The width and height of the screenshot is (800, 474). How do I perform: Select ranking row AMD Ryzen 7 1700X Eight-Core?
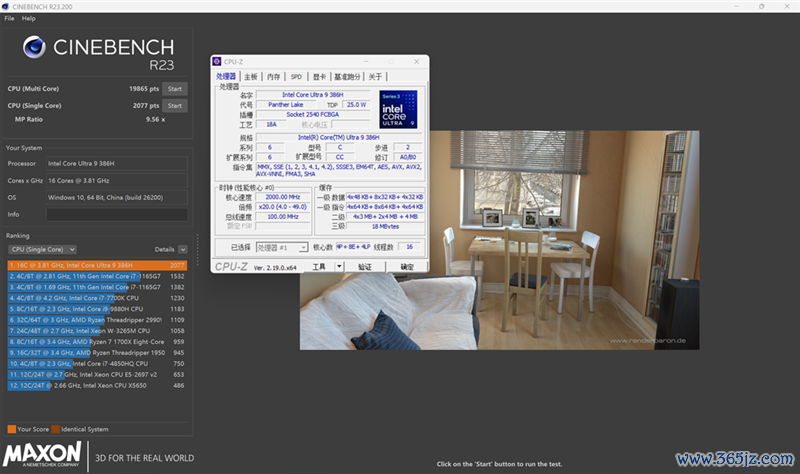[x=97, y=342]
